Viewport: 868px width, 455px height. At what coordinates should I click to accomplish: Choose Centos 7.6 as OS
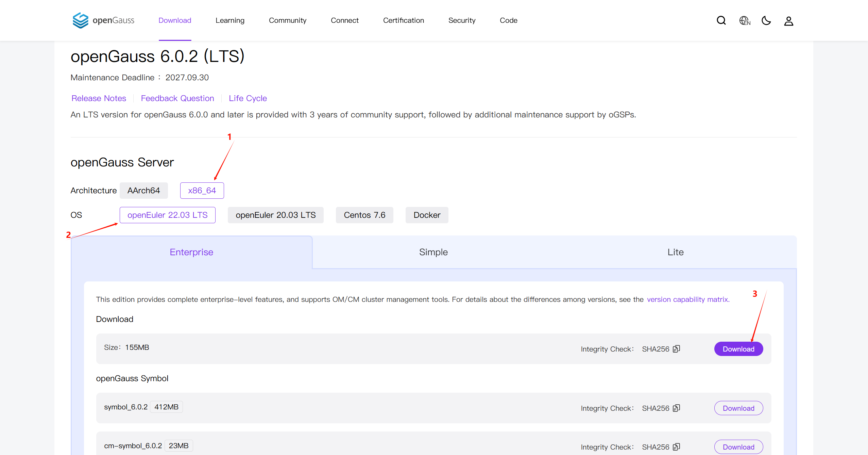(364, 215)
